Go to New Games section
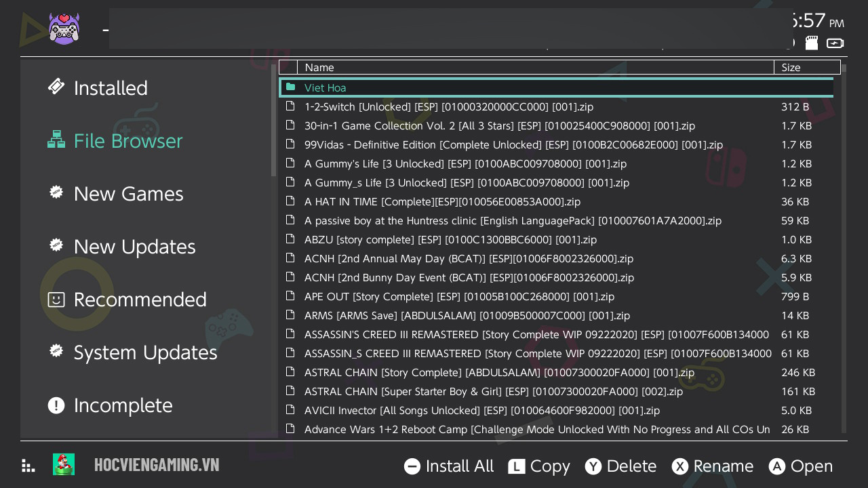Viewport: 868px width, 488px height. point(115,194)
